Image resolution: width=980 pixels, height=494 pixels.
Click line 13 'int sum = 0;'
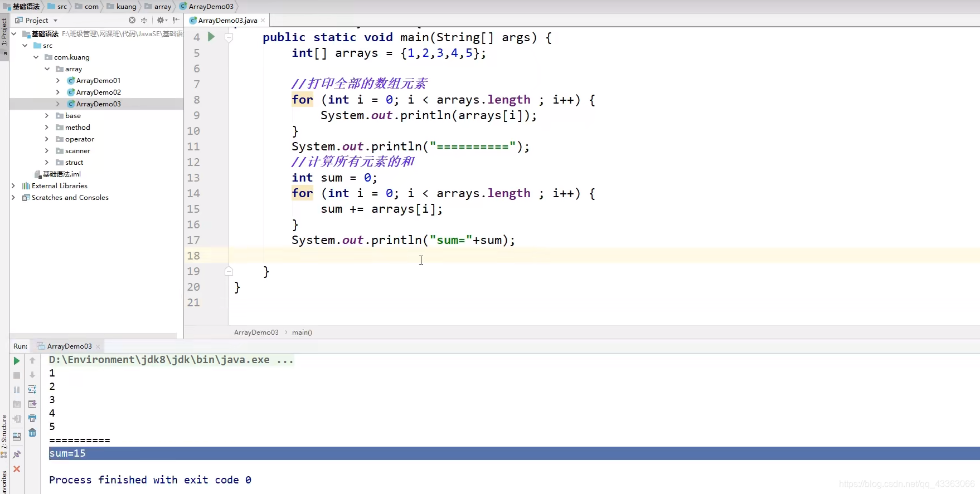coord(334,178)
